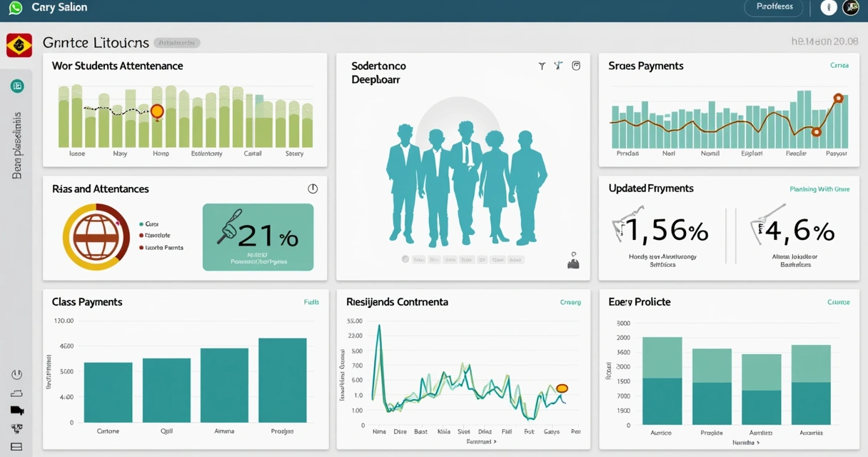This screenshot has width=868, height=457.
Task: Click the orange data point on Riesijends line chart
Action: point(562,388)
